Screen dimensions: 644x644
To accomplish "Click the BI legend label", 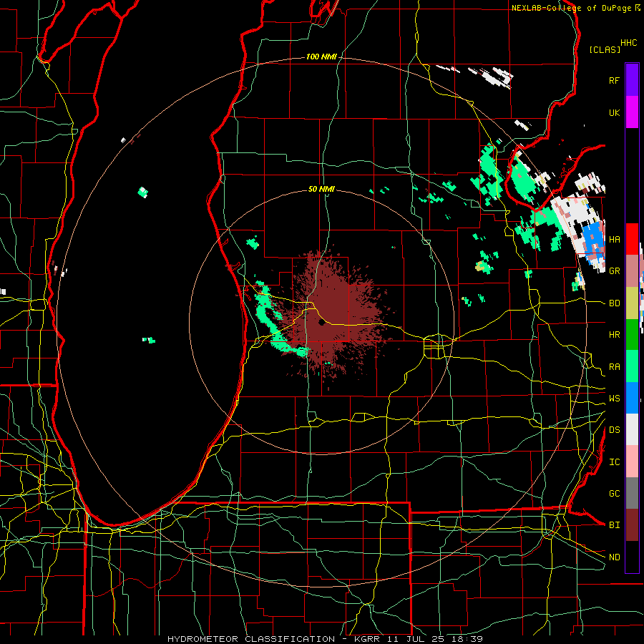I will point(614,525).
